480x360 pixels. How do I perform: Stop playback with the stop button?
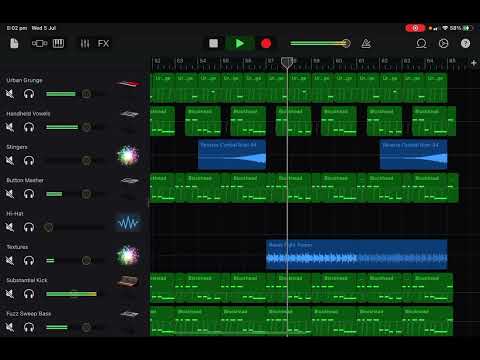coord(213,43)
